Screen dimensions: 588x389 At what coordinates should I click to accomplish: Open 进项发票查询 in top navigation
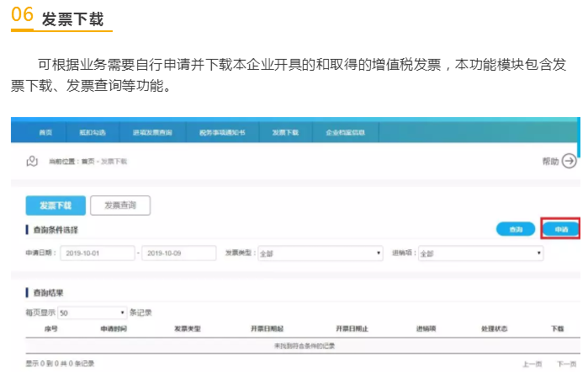pyautogui.click(x=152, y=133)
